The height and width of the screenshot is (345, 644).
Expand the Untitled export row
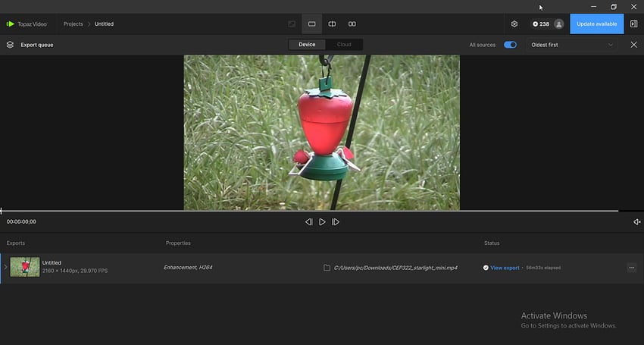tap(5, 268)
